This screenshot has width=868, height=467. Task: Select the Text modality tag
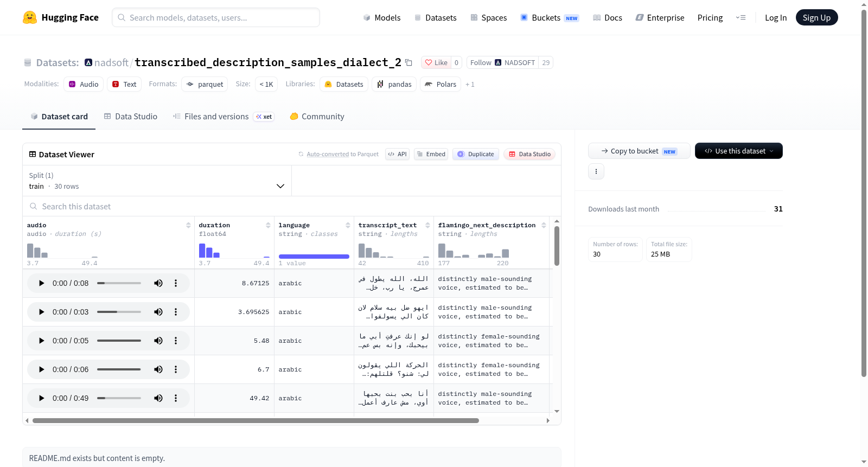point(124,84)
